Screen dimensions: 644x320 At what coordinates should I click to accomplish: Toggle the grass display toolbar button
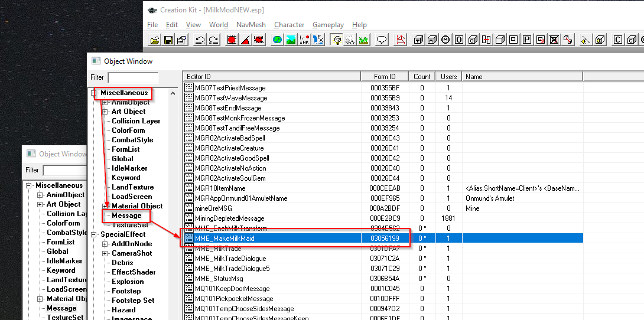pyautogui.click(x=364, y=40)
